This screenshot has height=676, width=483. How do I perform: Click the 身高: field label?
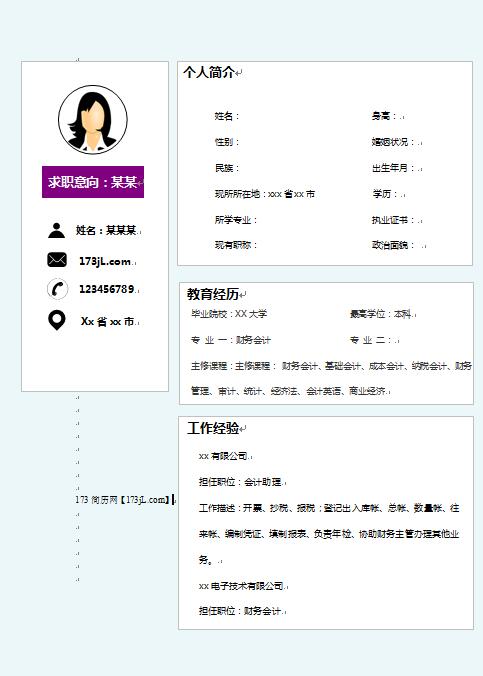click(385, 116)
